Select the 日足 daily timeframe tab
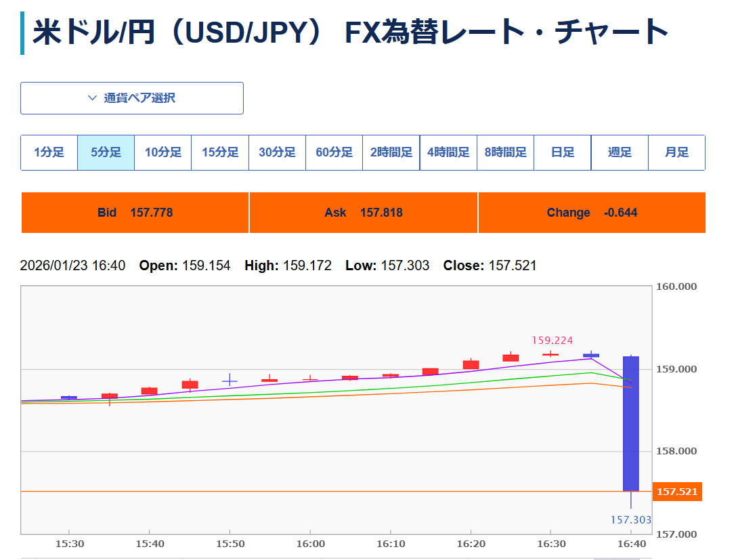Viewport: 736px width, 560px height. click(x=562, y=152)
